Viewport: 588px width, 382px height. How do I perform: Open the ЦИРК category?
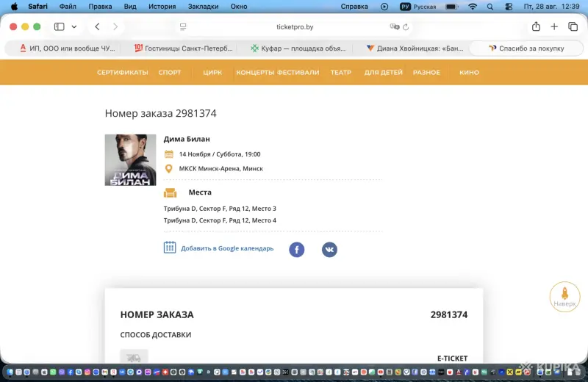point(212,72)
